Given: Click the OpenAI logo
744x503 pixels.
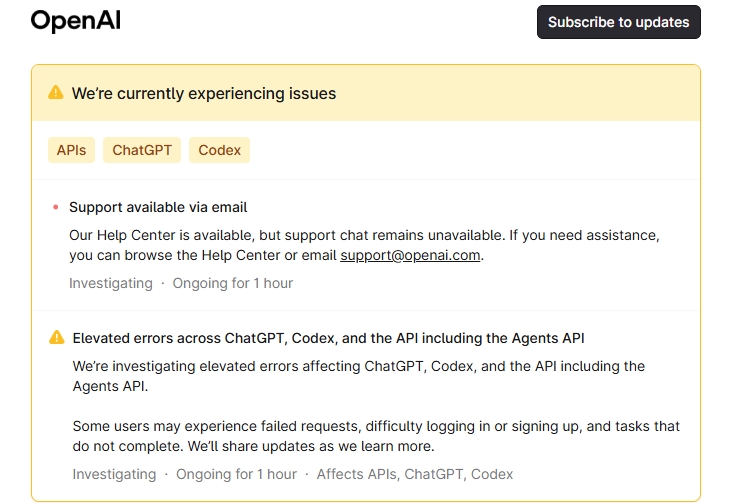Looking at the screenshot, I should (x=76, y=21).
